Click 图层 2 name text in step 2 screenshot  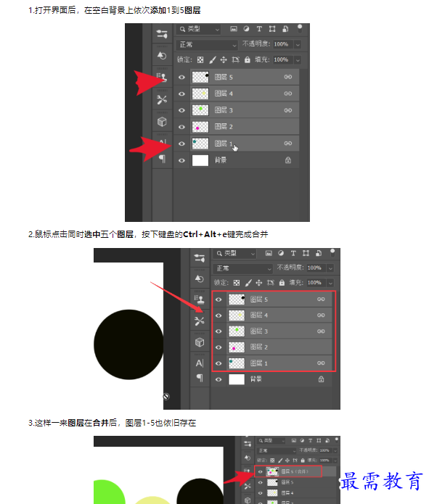[259, 347]
